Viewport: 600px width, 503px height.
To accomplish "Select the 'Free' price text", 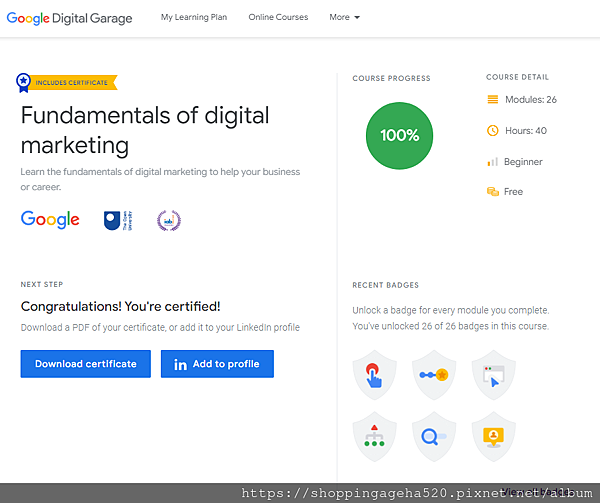I will point(513,192).
